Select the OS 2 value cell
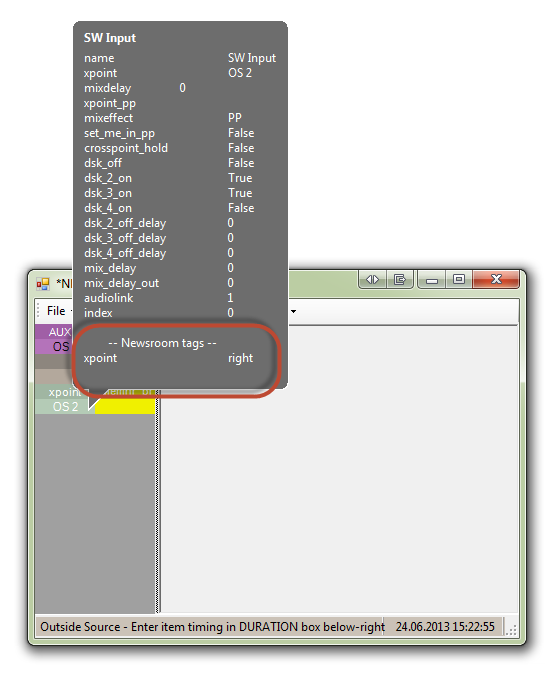 pos(63,406)
